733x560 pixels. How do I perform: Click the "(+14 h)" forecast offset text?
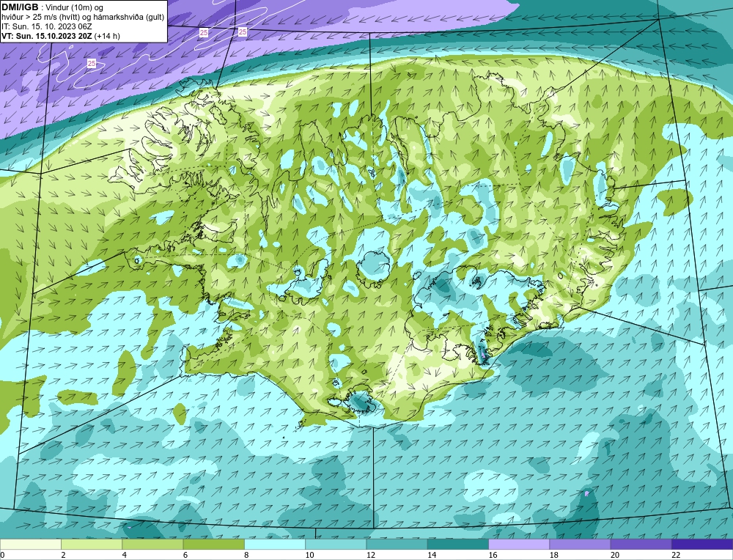pyautogui.click(x=107, y=36)
